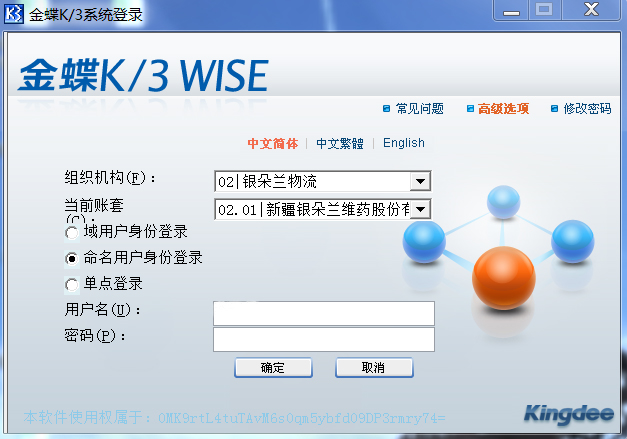Click the 用户名(U) label

click(103, 310)
